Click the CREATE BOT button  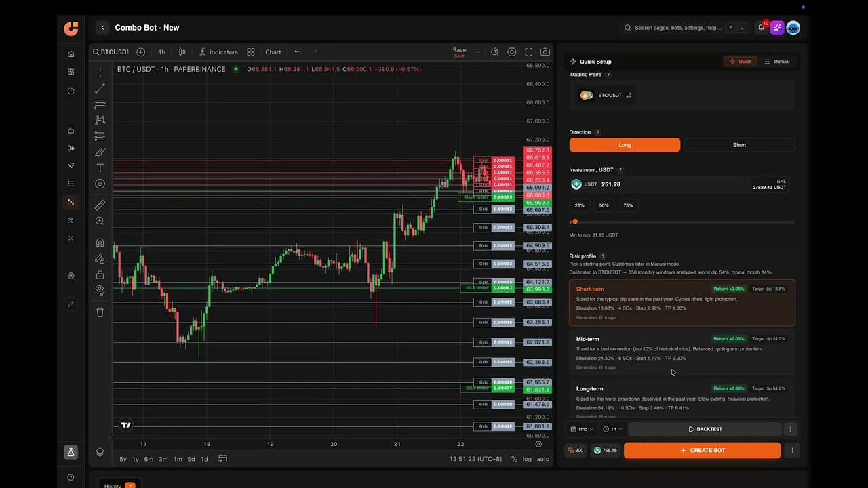[x=702, y=450]
